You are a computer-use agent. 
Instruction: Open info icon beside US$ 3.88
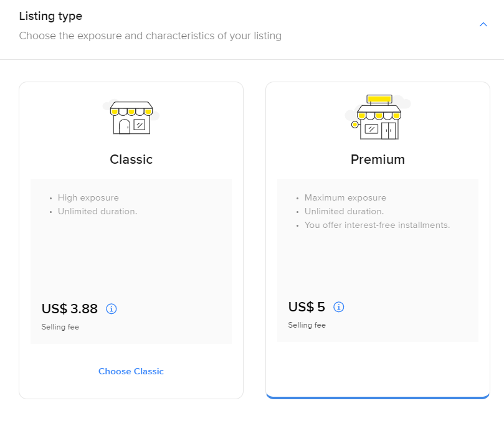[x=112, y=309]
